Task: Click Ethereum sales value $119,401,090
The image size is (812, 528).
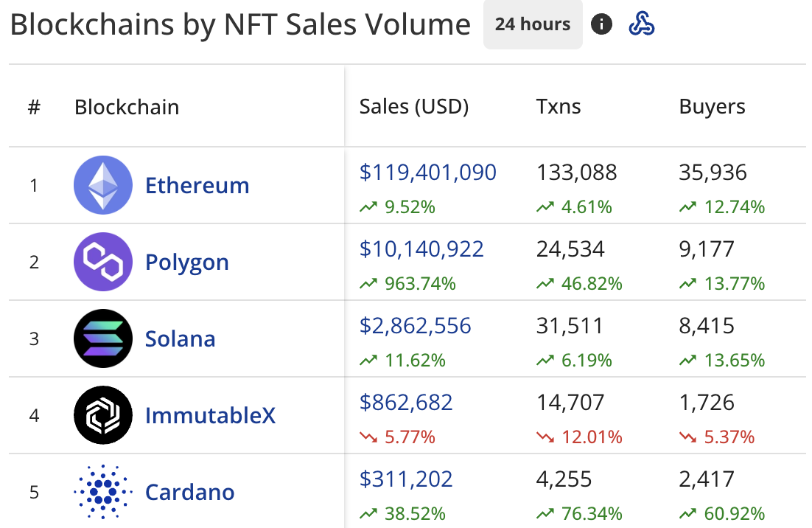Action: click(x=428, y=172)
